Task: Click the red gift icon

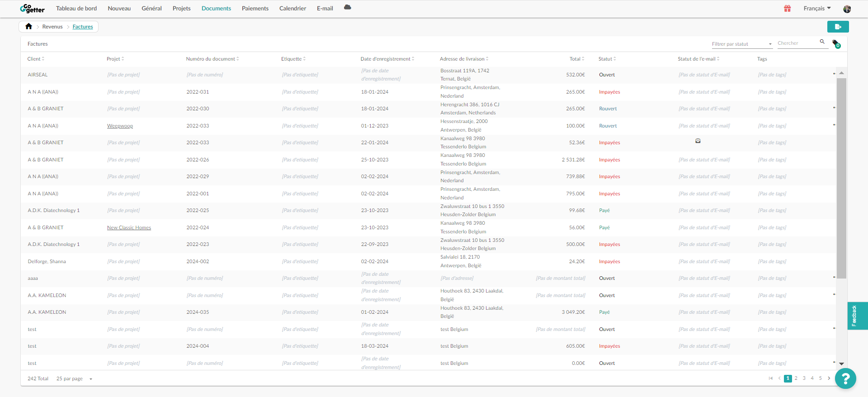Action: [787, 8]
